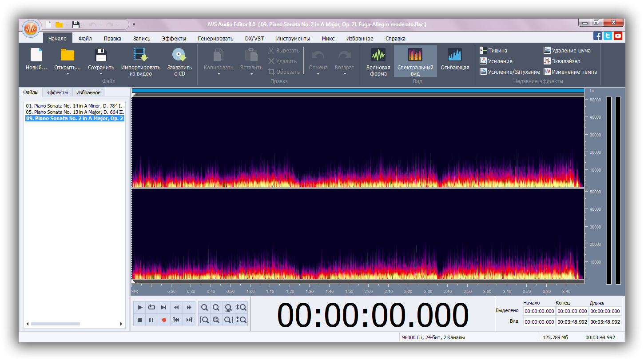
Task: Open the YouTube link icon
Action: (x=618, y=36)
